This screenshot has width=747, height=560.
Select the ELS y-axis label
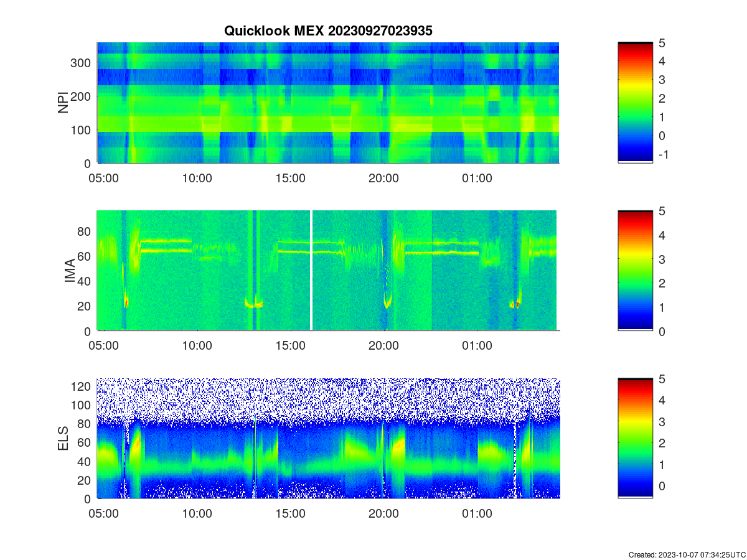click(63, 439)
